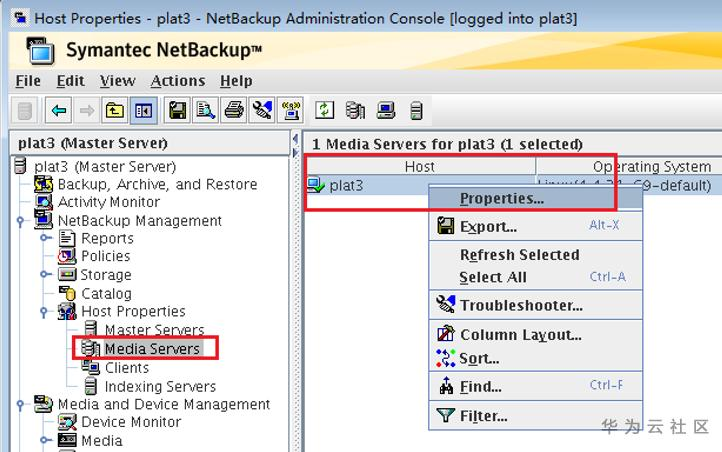Choose Column Layout... in context menu
Image resolution: width=722 pixels, height=452 pixels.
(x=536, y=334)
